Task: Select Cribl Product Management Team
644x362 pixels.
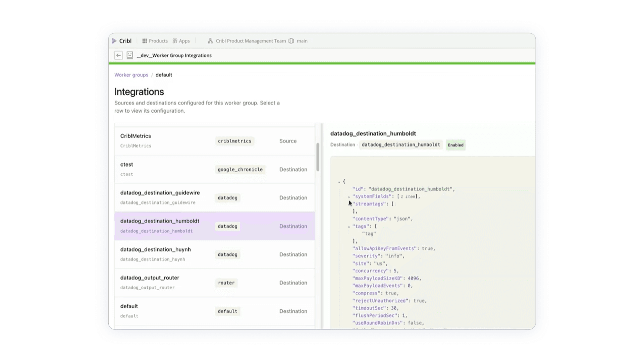Action: (x=251, y=41)
